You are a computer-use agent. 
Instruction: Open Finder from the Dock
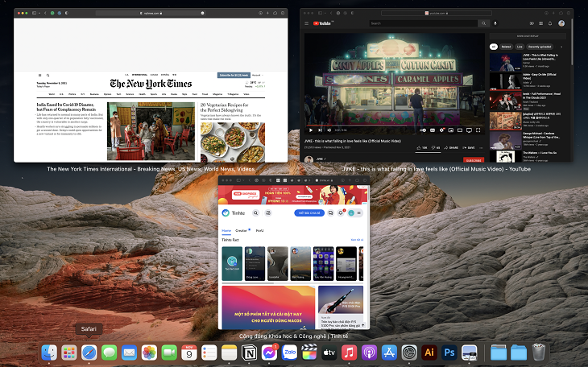point(49,353)
